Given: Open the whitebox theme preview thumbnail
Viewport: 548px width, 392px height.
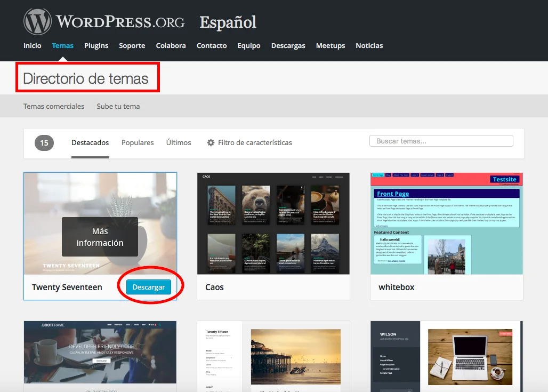Looking at the screenshot, I should [x=446, y=223].
